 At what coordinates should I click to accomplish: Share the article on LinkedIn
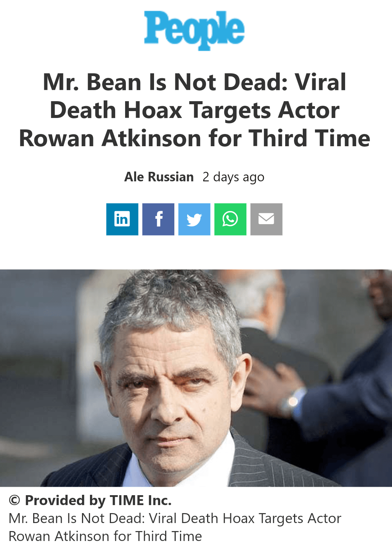coord(122,219)
